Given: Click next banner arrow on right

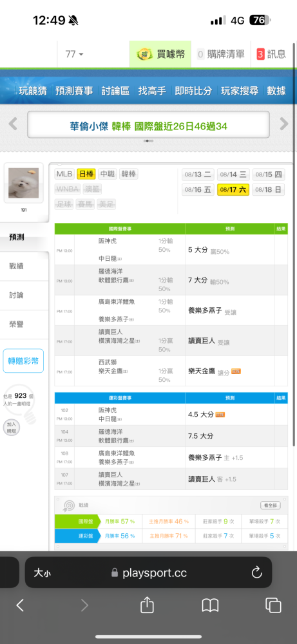Looking at the screenshot, I should point(284,124).
